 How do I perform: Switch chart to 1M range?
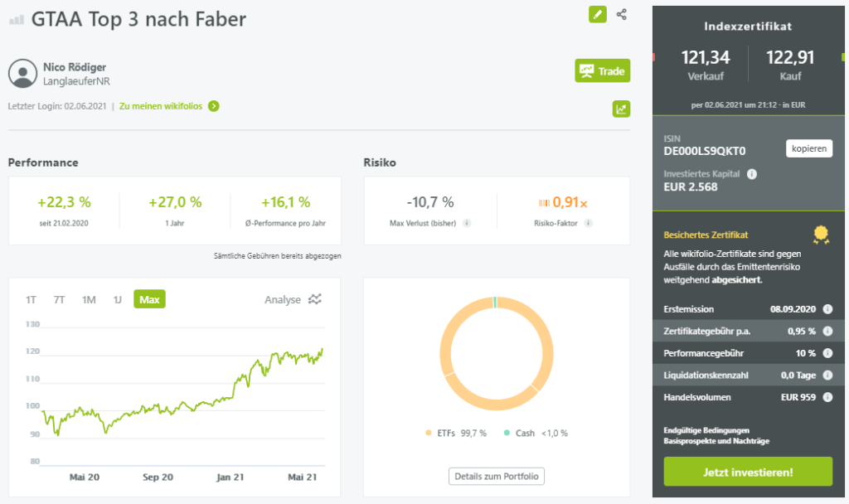pos(88,299)
